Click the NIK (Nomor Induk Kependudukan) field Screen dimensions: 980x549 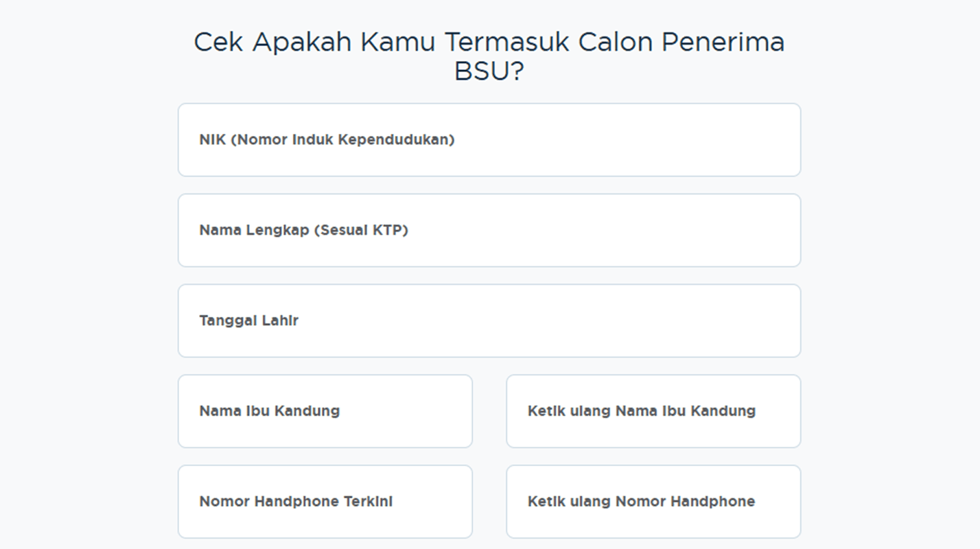pos(489,140)
